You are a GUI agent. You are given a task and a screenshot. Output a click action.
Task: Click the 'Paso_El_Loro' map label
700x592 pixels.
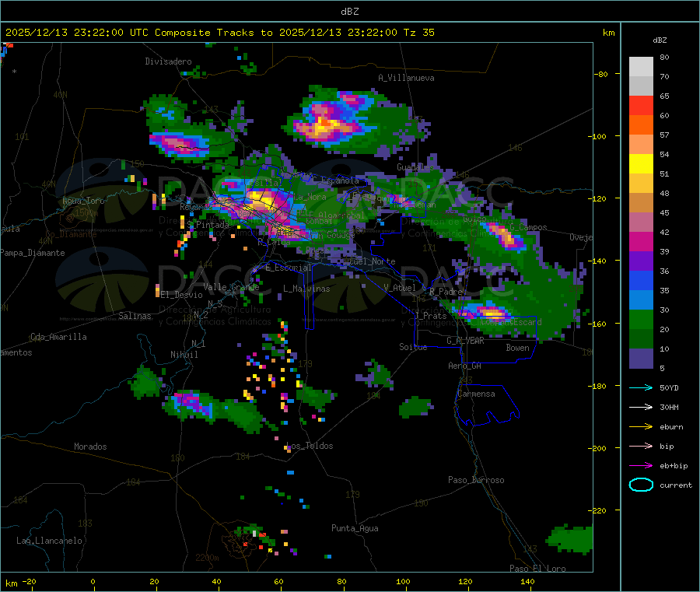tap(537, 569)
